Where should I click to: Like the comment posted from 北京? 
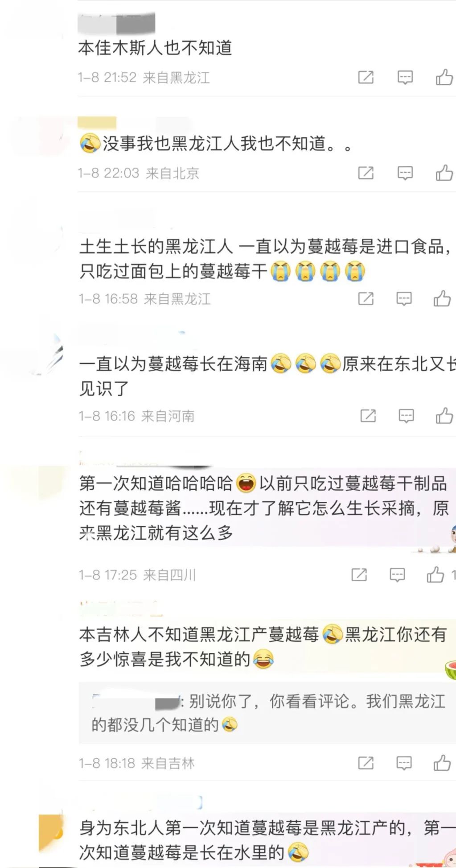[444, 173]
